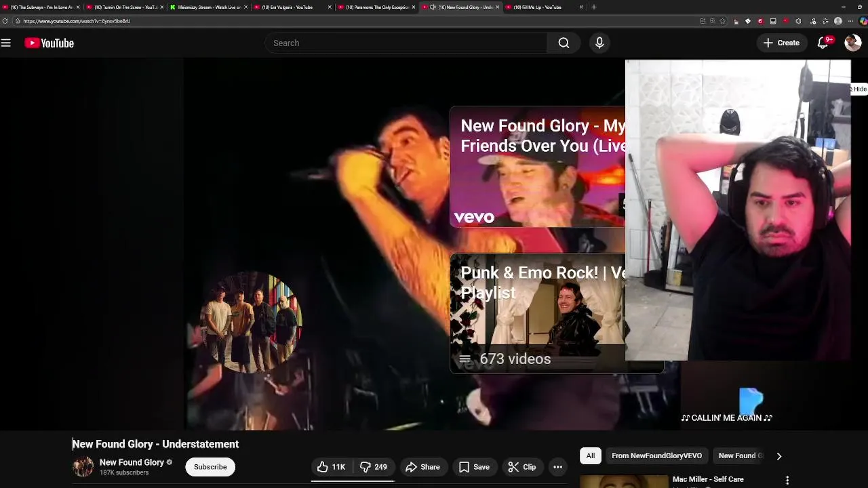Open the YouTube hamburger guide menu
This screenshot has width=868, height=488.
[6, 43]
